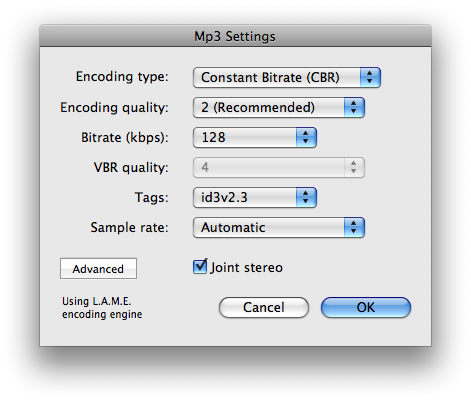This screenshot has width=471, height=401.
Task: Click the Joint stereo label text
Action: [246, 268]
